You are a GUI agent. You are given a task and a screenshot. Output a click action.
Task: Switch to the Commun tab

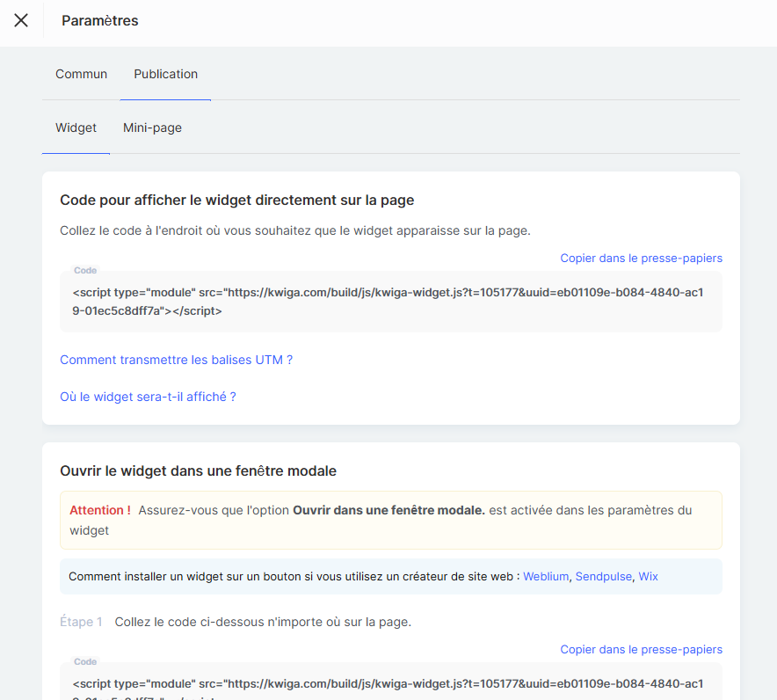tap(81, 74)
